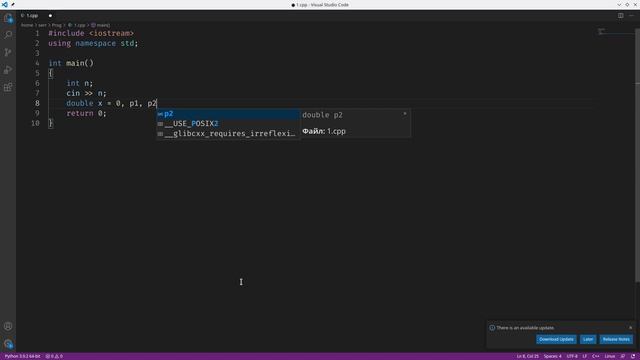Dismiss the update notification
The image size is (640, 360).
coord(631,327)
